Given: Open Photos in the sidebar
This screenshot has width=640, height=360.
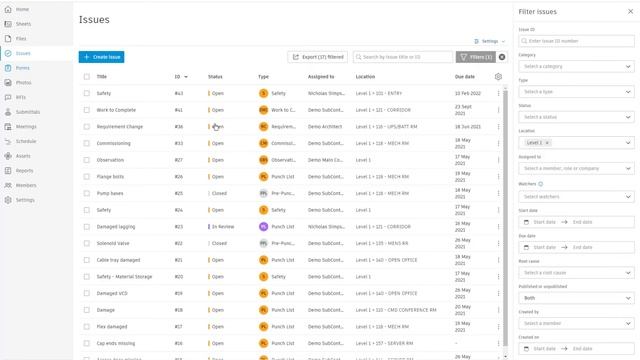Looking at the screenshot, I should (23, 83).
